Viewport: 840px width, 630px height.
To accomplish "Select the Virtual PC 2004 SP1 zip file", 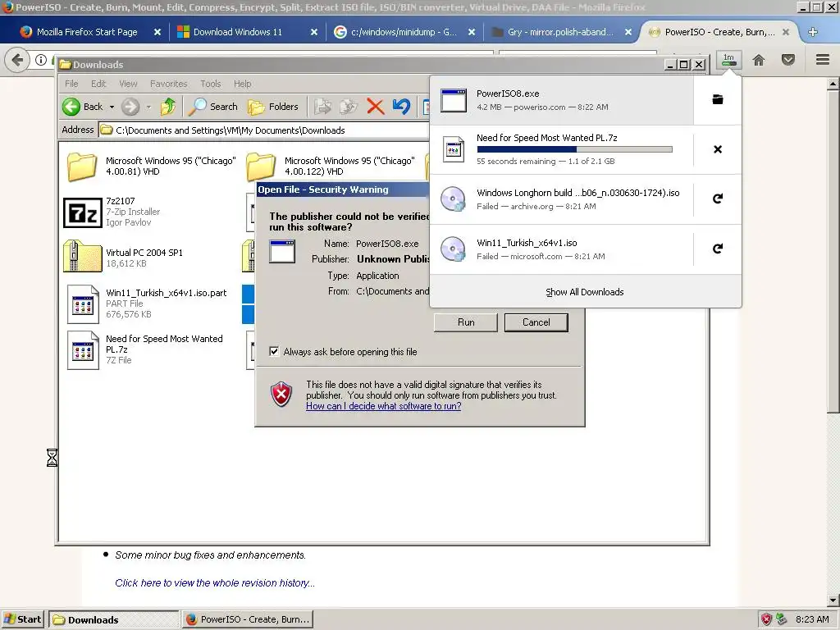I will 83,257.
